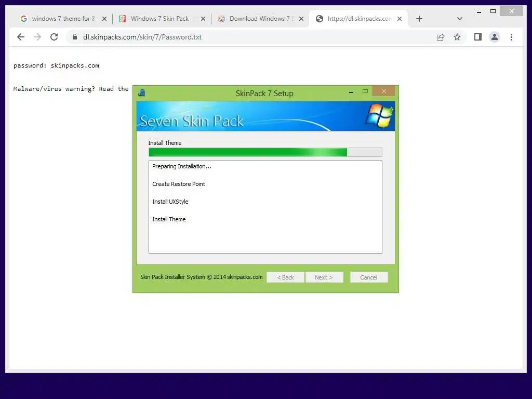Bookmark this page with the star icon
This screenshot has height=399, width=532.
coord(457,37)
